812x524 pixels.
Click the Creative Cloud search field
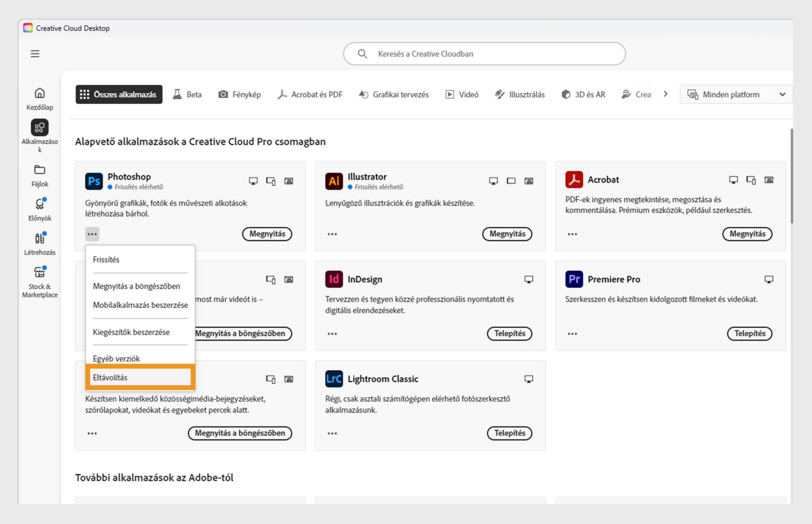tap(484, 54)
